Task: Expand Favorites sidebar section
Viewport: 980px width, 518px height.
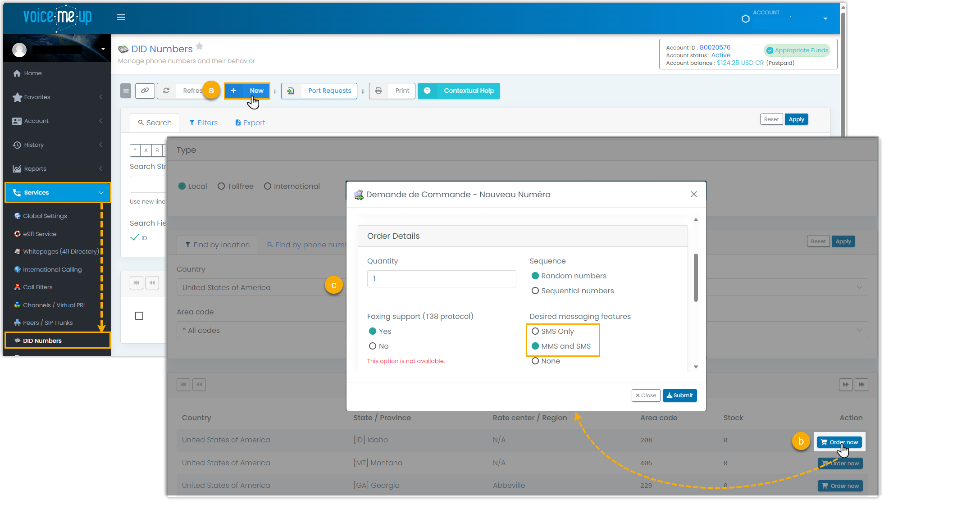Action: tap(57, 97)
